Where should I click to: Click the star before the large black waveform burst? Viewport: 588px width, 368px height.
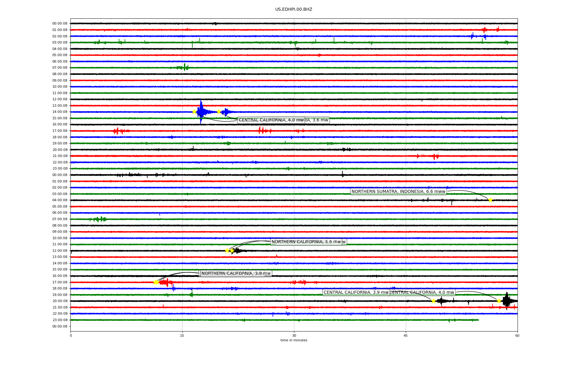[x=499, y=301]
